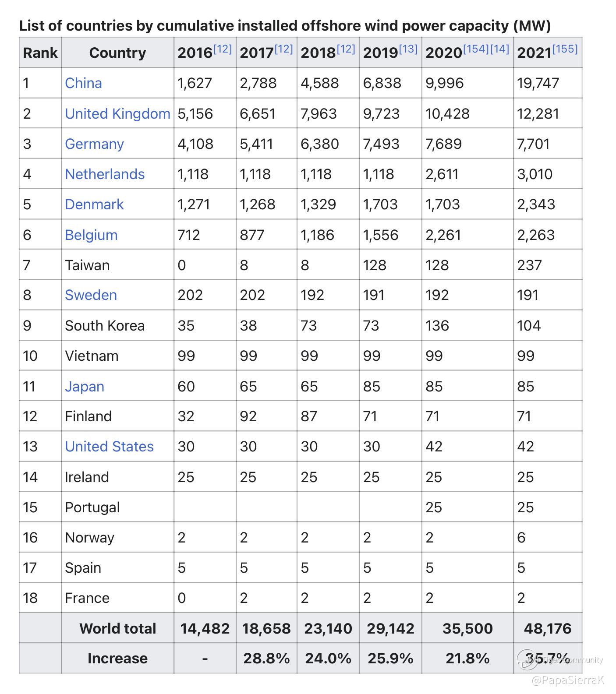This screenshot has height=694, width=616.
Task: Visit the Japan link
Action: tap(85, 387)
